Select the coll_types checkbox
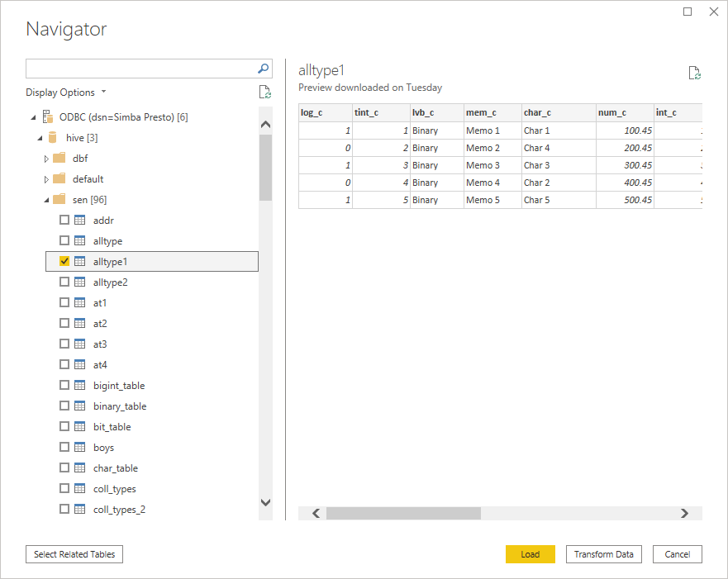The height and width of the screenshot is (579, 728). (64, 488)
